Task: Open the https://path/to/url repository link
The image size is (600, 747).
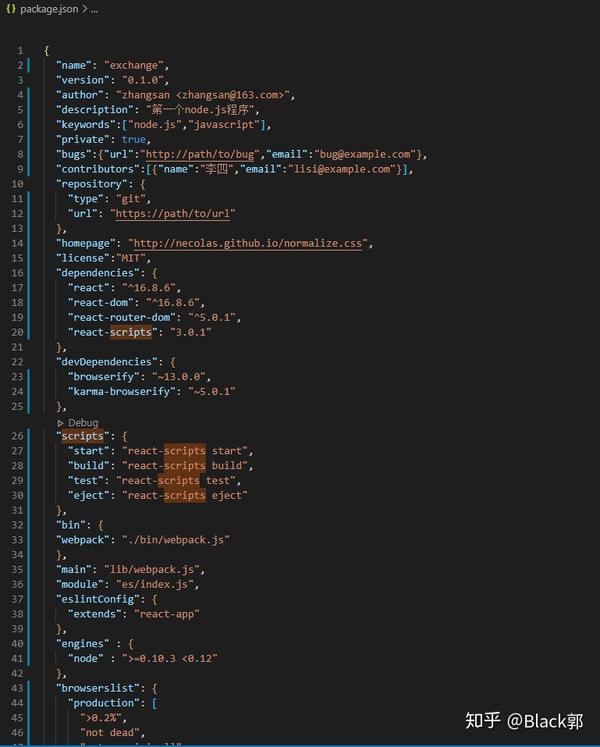Action: [173, 213]
